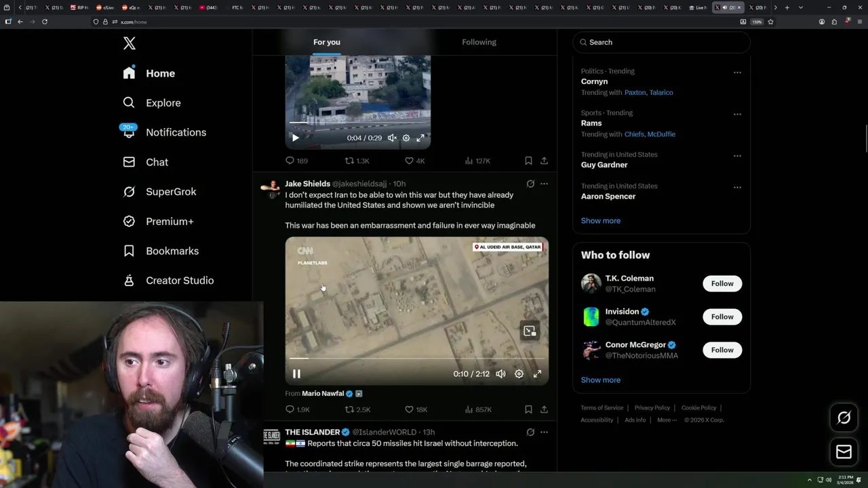Click the Search input field

[x=661, y=42]
